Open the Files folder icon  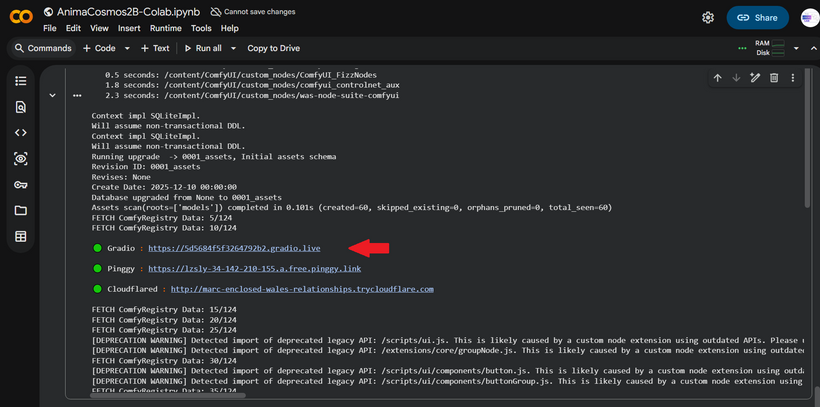point(20,211)
